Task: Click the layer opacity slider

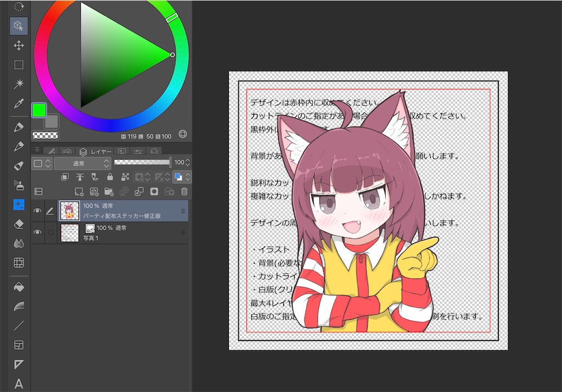Action: [142, 162]
